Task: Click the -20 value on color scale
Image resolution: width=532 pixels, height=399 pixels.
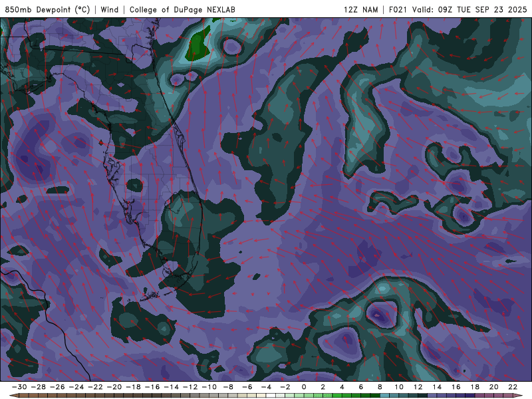Action: click(114, 387)
